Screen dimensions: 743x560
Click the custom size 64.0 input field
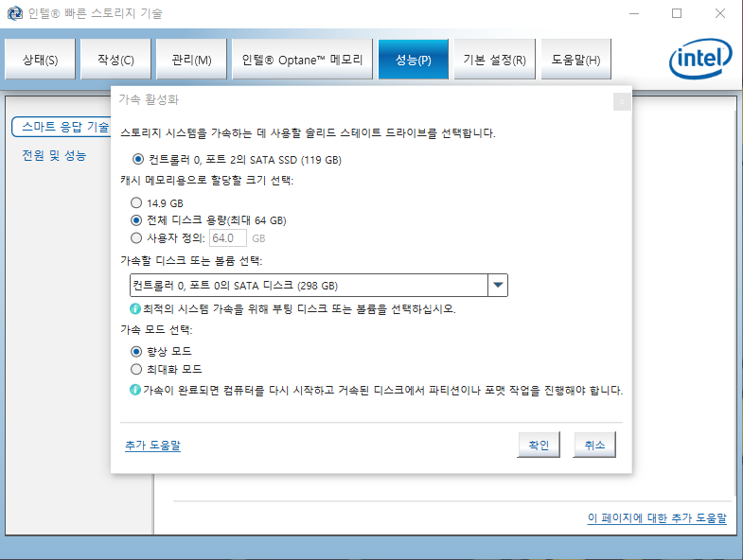coord(228,237)
